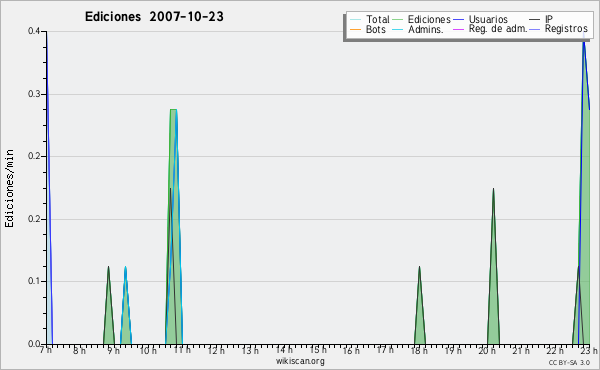Click the 0.1 y-axis label
This screenshot has height=370, width=600.
tap(34, 281)
